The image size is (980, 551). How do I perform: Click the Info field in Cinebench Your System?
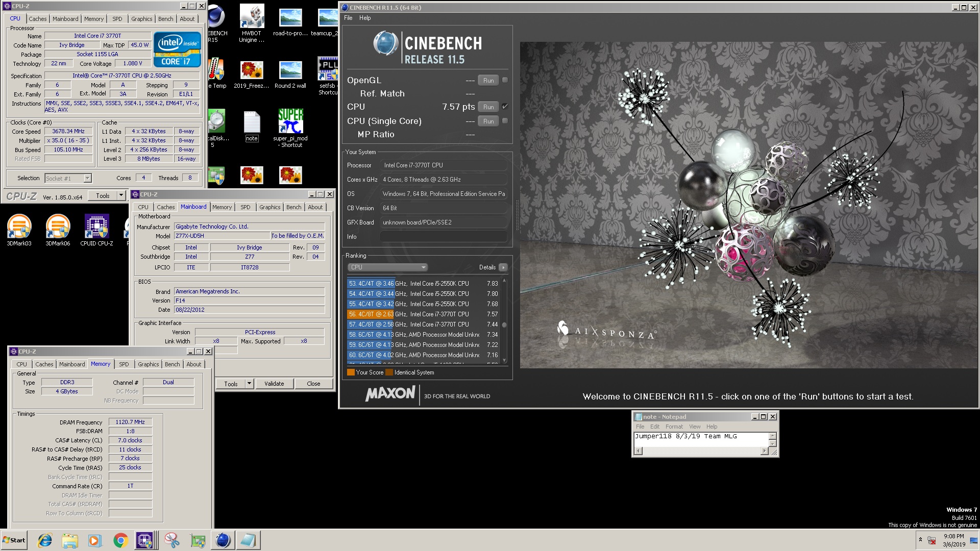click(x=444, y=237)
